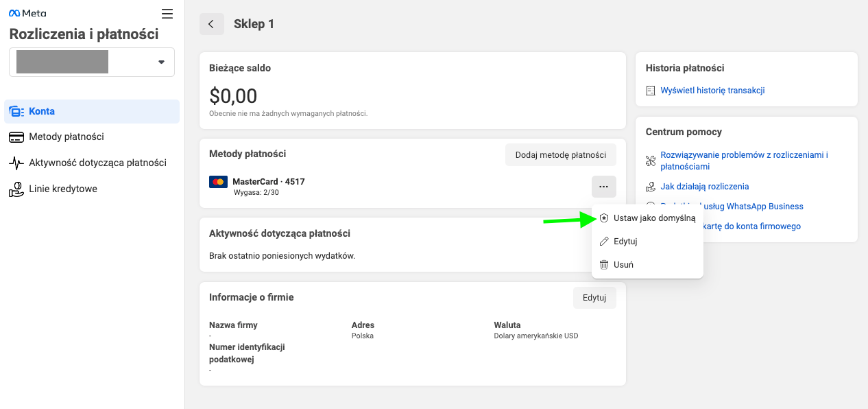
Task: Click the transaction history receipt icon
Action: pos(651,91)
